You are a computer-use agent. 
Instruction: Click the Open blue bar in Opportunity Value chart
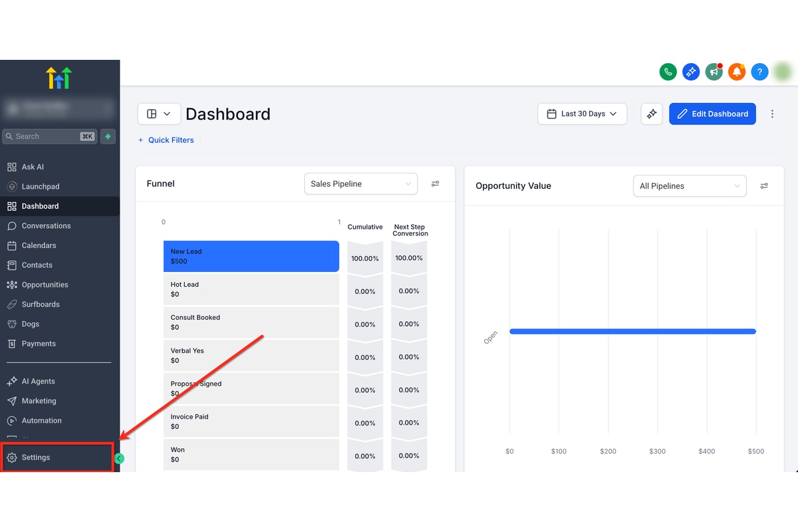tap(633, 331)
